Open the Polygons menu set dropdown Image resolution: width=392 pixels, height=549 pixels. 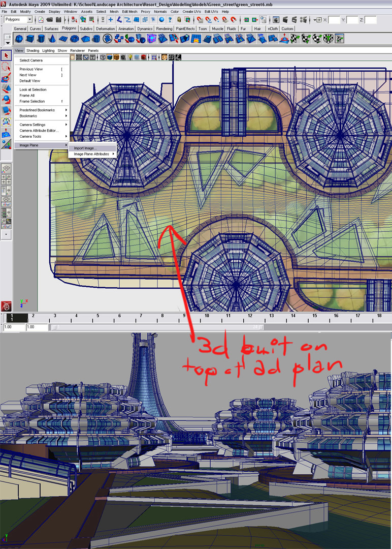18,19
